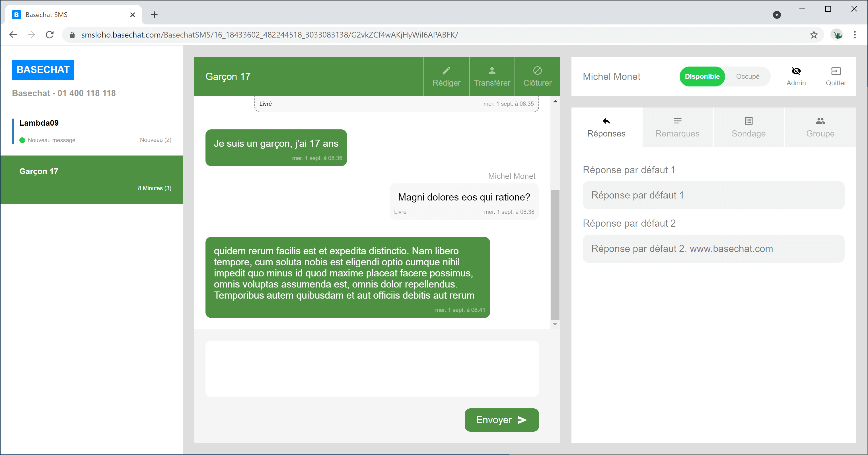Select the Réponses tab
The width and height of the screenshot is (868, 455).
click(606, 127)
